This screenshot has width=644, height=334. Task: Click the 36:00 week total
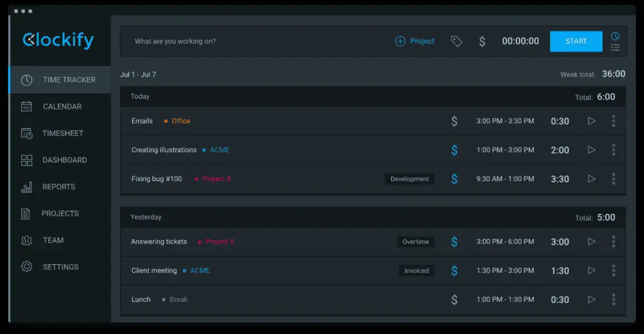click(614, 74)
